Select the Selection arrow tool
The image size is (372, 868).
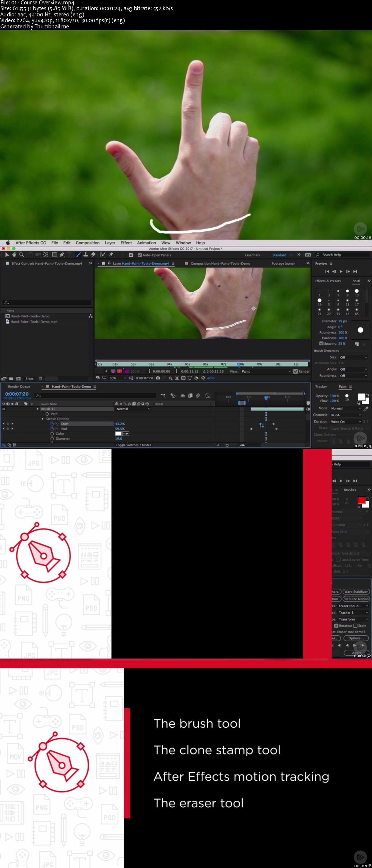point(7,255)
